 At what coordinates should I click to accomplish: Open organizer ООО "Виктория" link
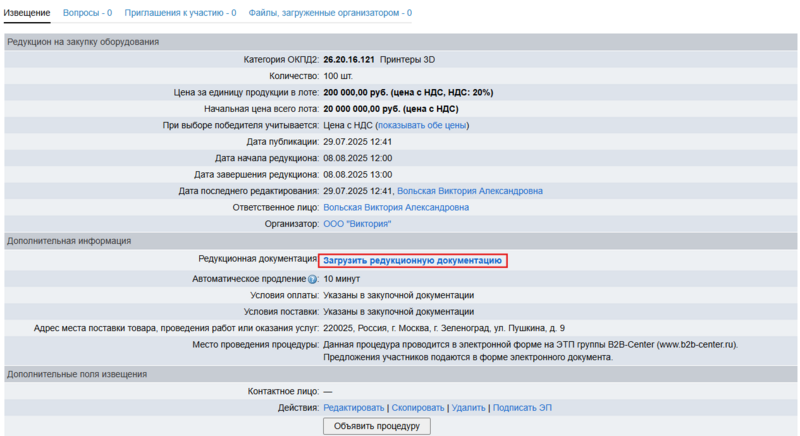[x=357, y=223]
